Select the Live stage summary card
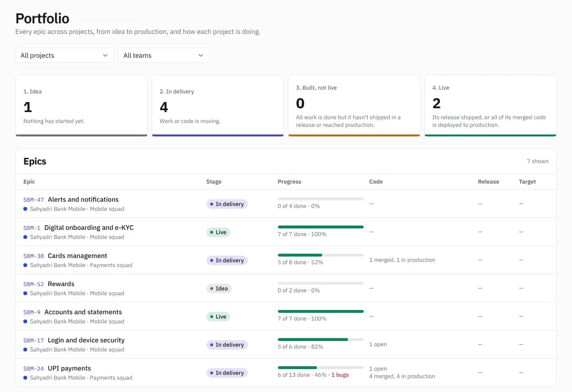 pos(490,105)
